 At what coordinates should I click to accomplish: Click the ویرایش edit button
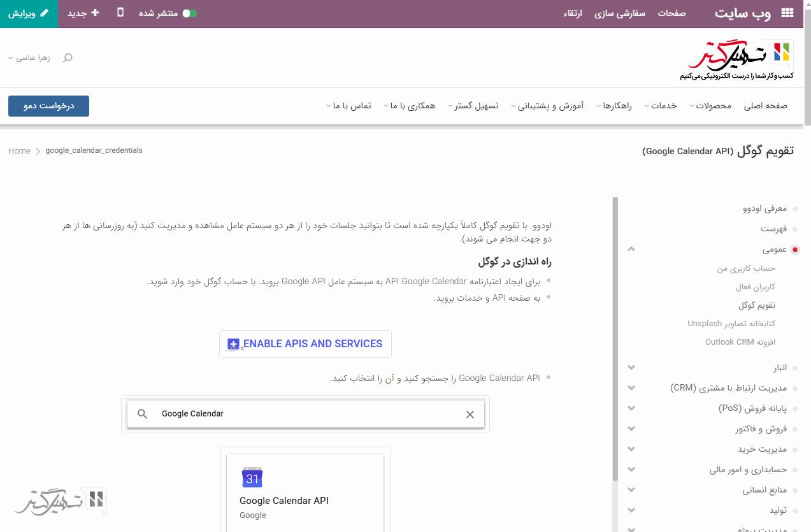pyautogui.click(x=29, y=13)
